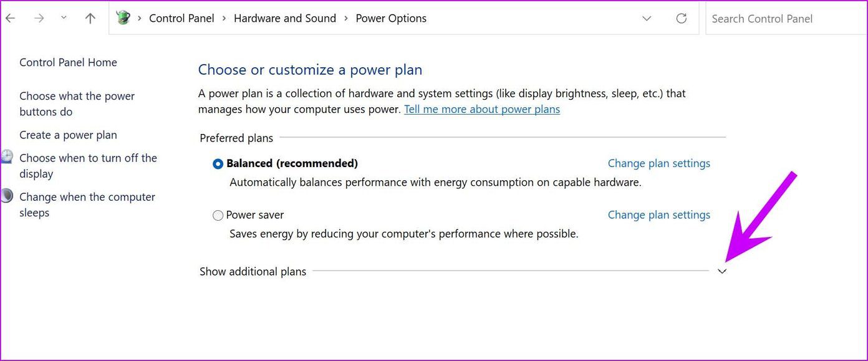
Task: Select the Balanced (recommended) power plan
Action: coord(218,164)
